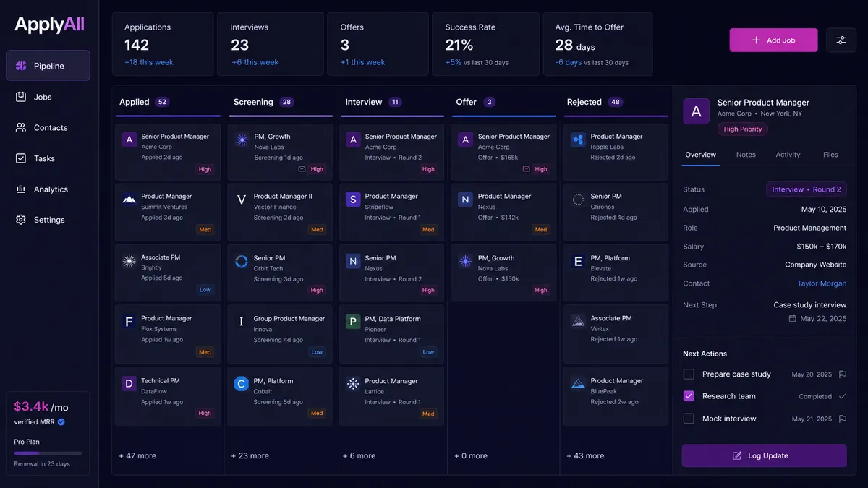
Task: Click the Interview Round 2 status badge
Action: [807, 189]
